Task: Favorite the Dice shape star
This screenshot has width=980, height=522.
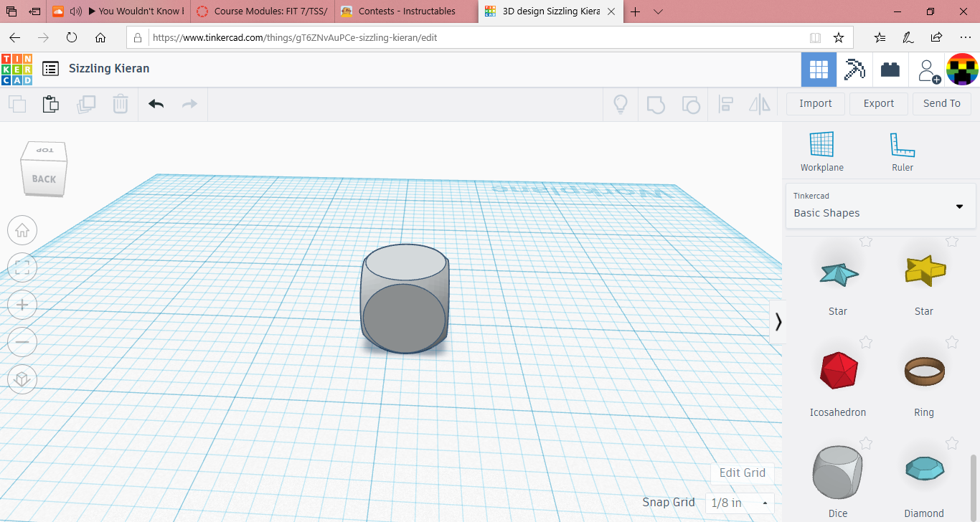Action: tap(866, 443)
